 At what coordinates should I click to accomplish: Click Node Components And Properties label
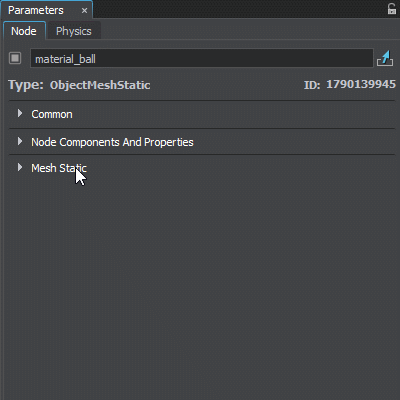point(112,142)
